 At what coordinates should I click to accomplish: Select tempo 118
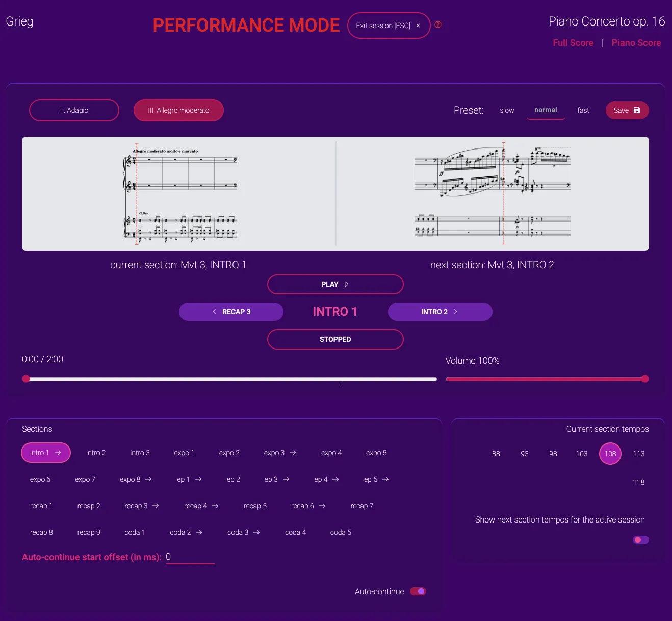click(639, 482)
